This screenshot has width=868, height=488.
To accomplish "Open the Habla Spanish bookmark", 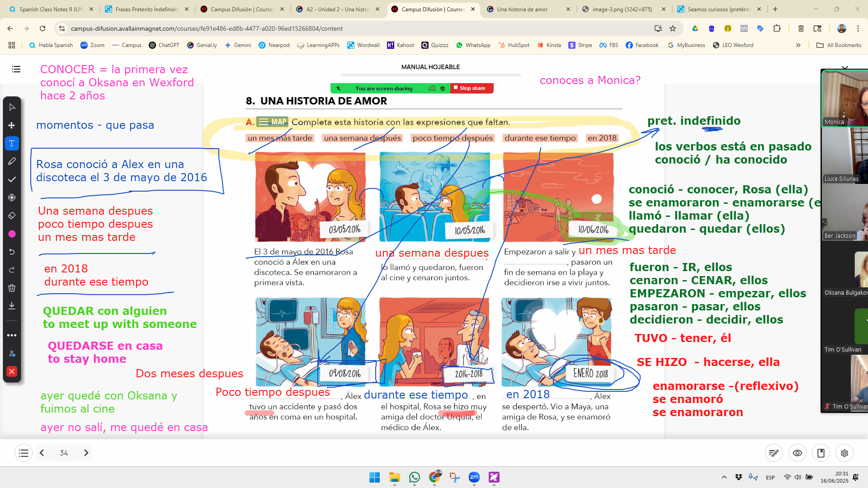I will point(51,45).
